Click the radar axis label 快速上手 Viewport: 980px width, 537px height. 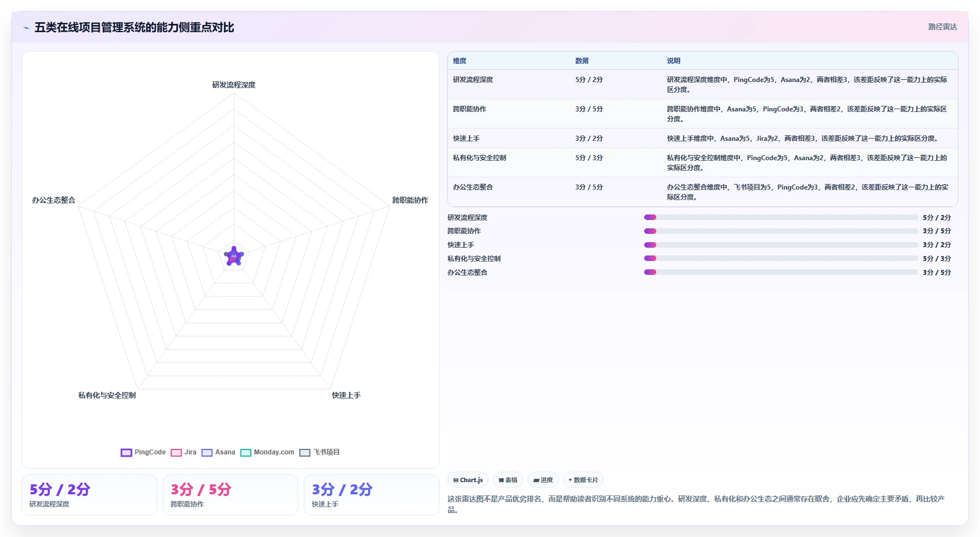[x=346, y=395]
